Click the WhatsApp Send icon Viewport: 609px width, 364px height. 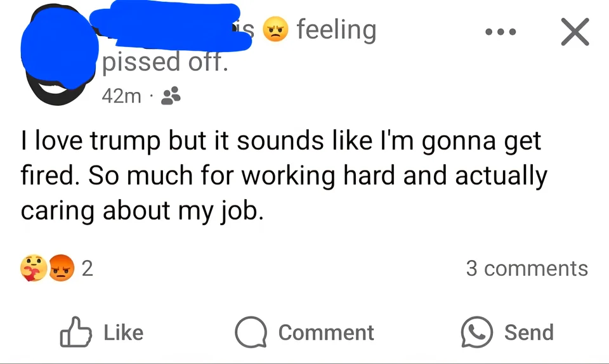tap(477, 332)
